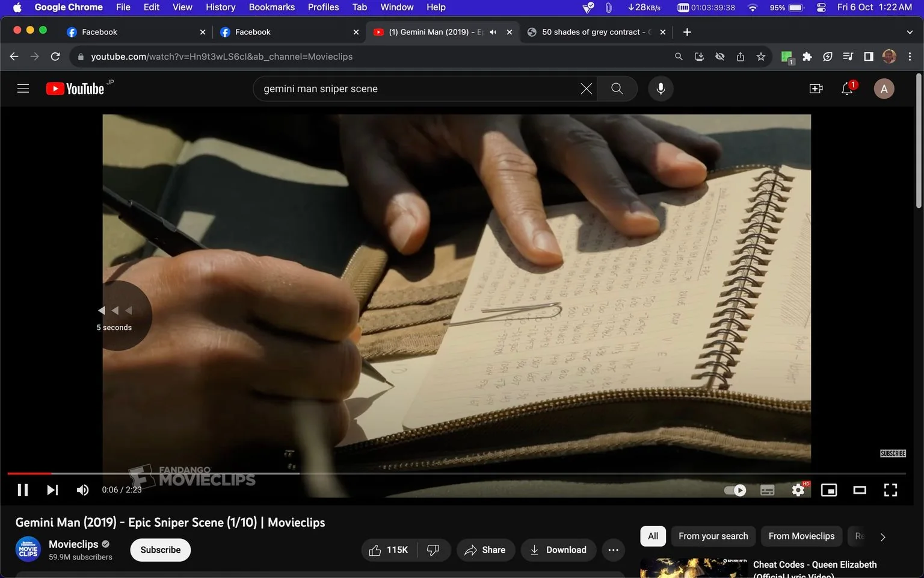
Task: Open the View menu
Action: point(182,7)
